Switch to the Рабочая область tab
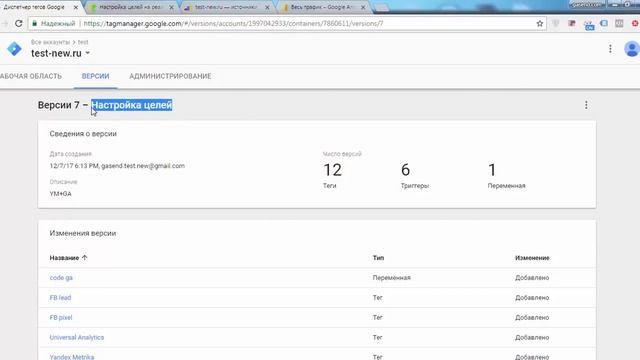This screenshot has height=360, width=640. pos(31,76)
